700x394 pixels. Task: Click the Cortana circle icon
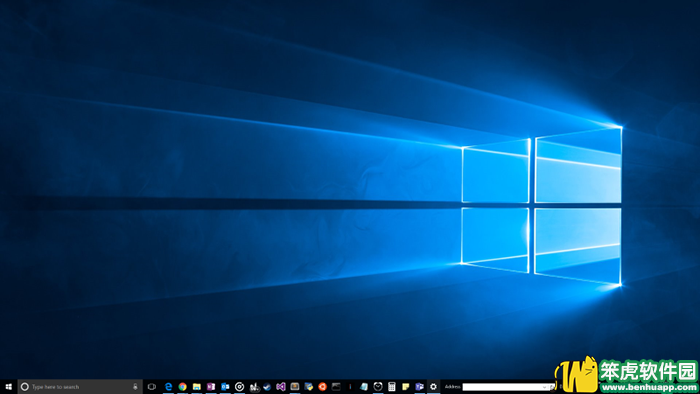[x=25, y=387]
